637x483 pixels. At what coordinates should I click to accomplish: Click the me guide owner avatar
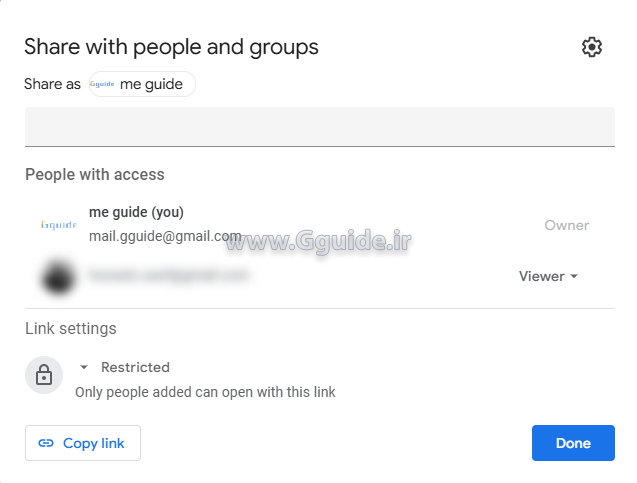click(57, 225)
